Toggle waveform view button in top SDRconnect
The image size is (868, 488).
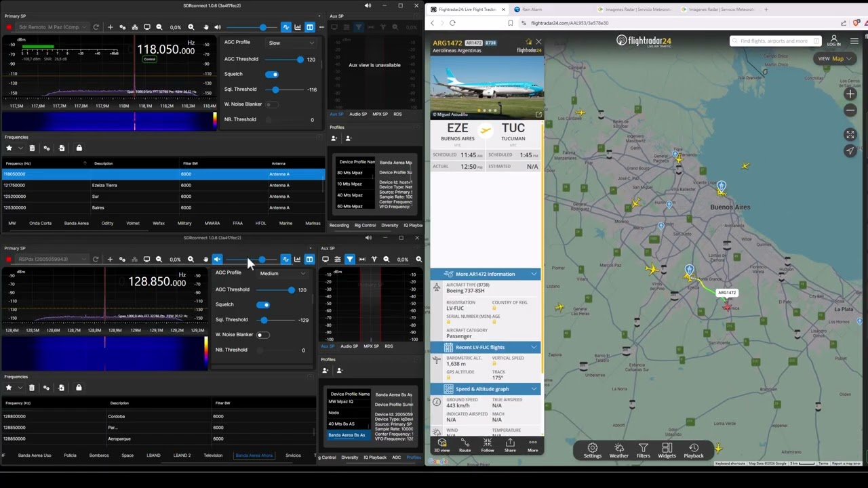[286, 27]
